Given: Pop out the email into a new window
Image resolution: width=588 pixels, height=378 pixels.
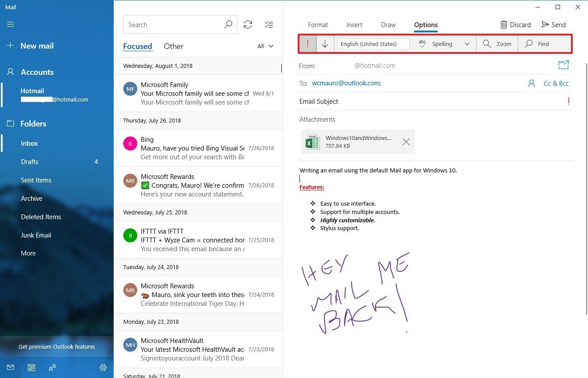Looking at the screenshot, I should tap(564, 64).
